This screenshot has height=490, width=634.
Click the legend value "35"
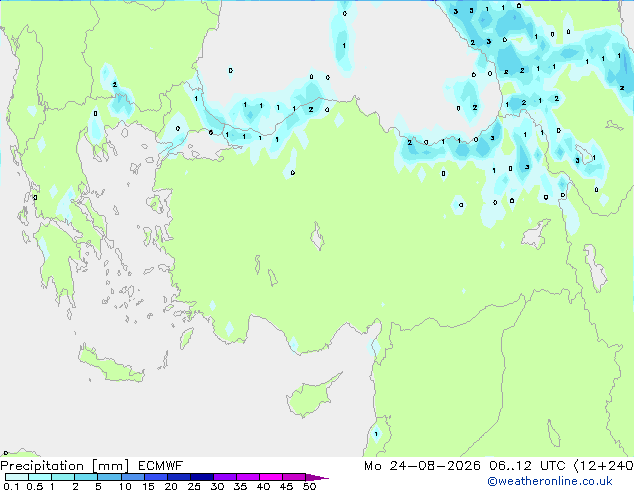(240, 486)
